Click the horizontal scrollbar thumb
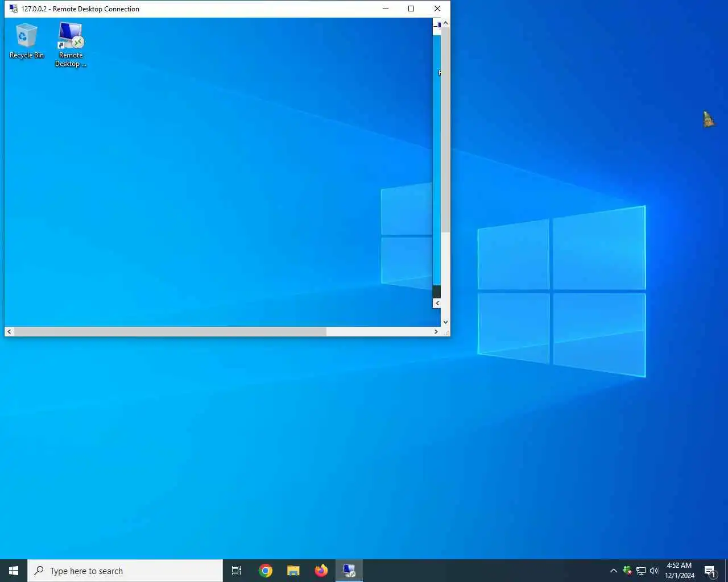 (x=170, y=331)
